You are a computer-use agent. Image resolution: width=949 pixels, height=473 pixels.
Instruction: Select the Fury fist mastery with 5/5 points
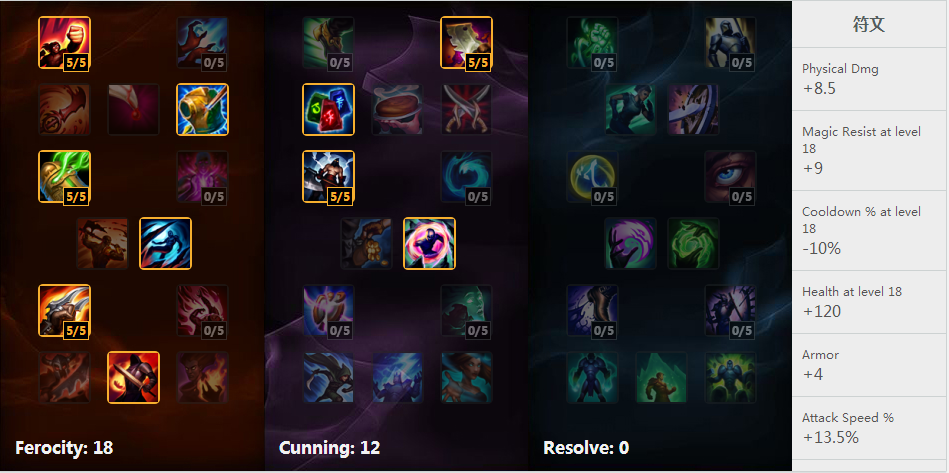point(64,42)
